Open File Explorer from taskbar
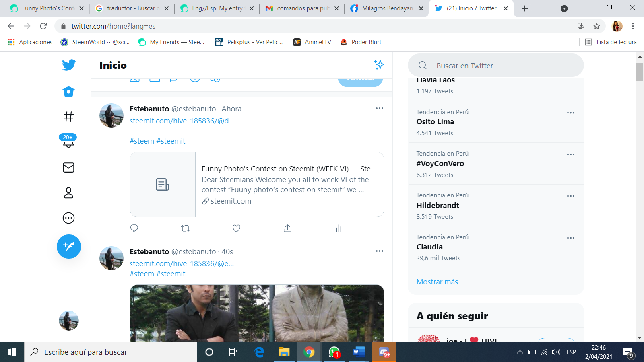This screenshot has width=644, height=362. point(284,352)
